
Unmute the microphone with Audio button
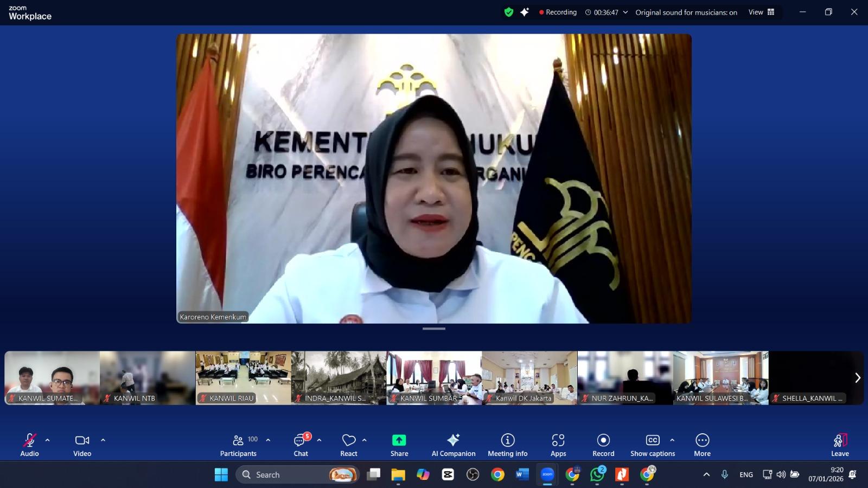click(29, 445)
